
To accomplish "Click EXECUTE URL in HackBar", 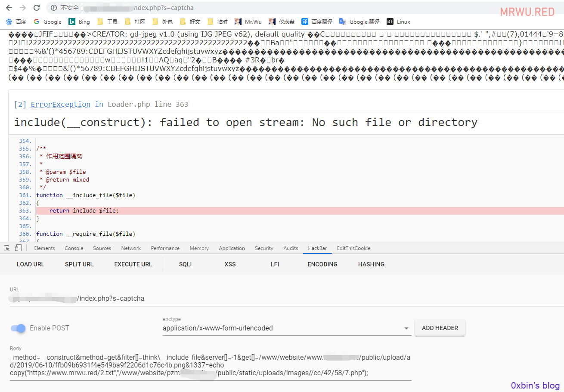I will click(133, 264).
